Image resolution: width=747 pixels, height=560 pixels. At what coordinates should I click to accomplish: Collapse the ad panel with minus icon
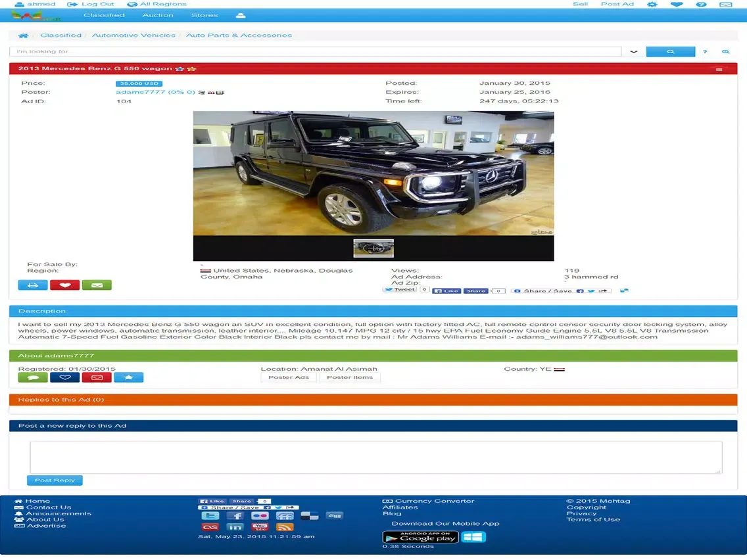point(719,69)
